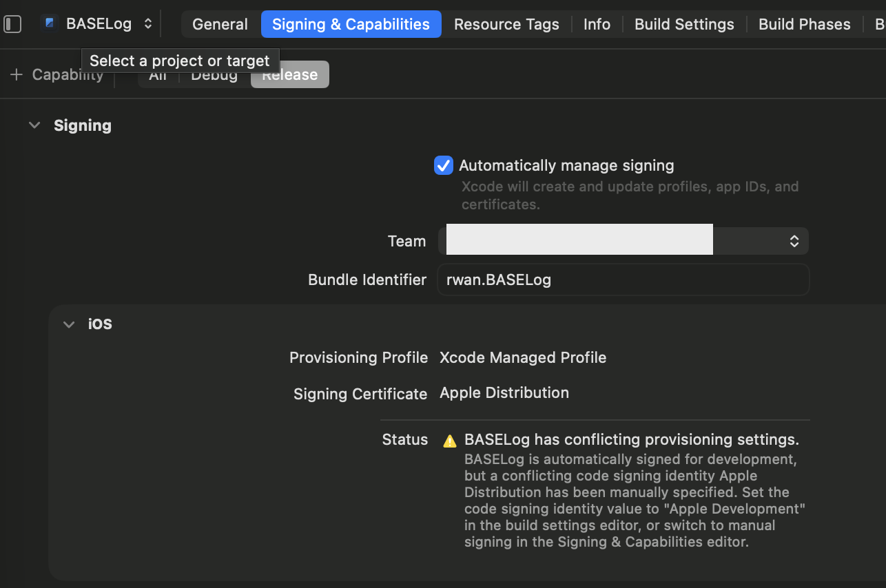Click the Signing & Capabilities tab
The width and height of the screenshot is (886, 588).
tap(351, 24)
